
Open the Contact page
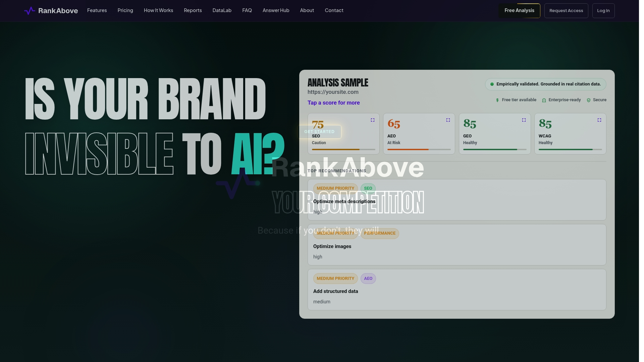coord(334,10)
